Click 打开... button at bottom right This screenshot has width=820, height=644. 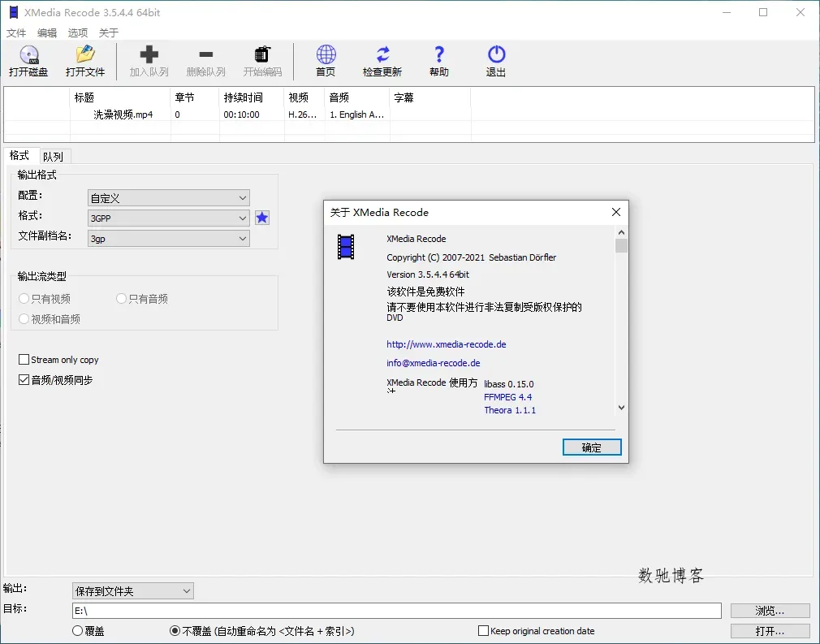(770, 631)
